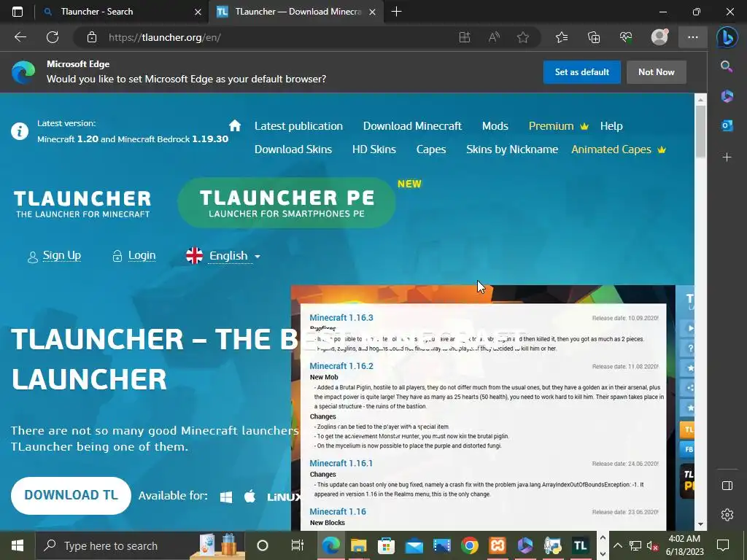Open the Windows Start menu
The image size is (747, 560).
[18, 545]
